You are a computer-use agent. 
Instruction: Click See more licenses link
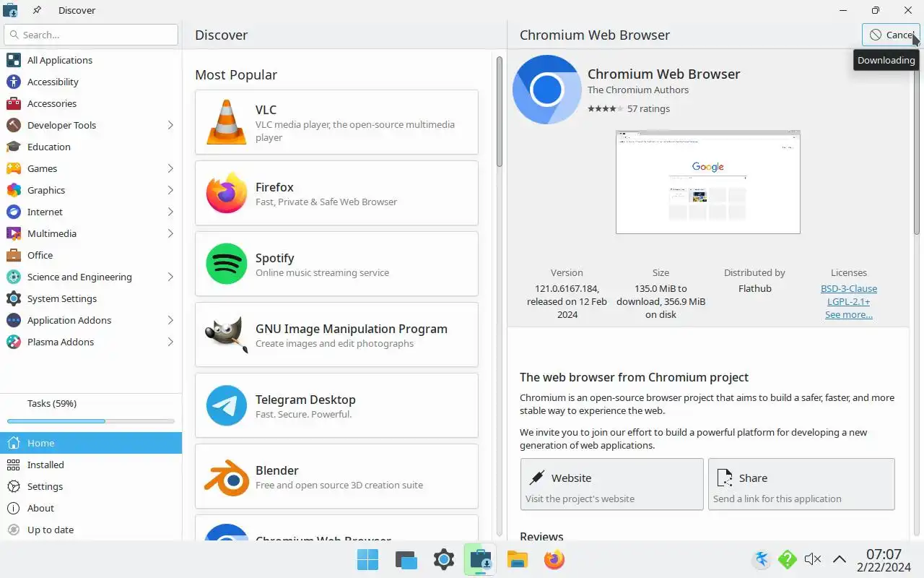(849, 314)
